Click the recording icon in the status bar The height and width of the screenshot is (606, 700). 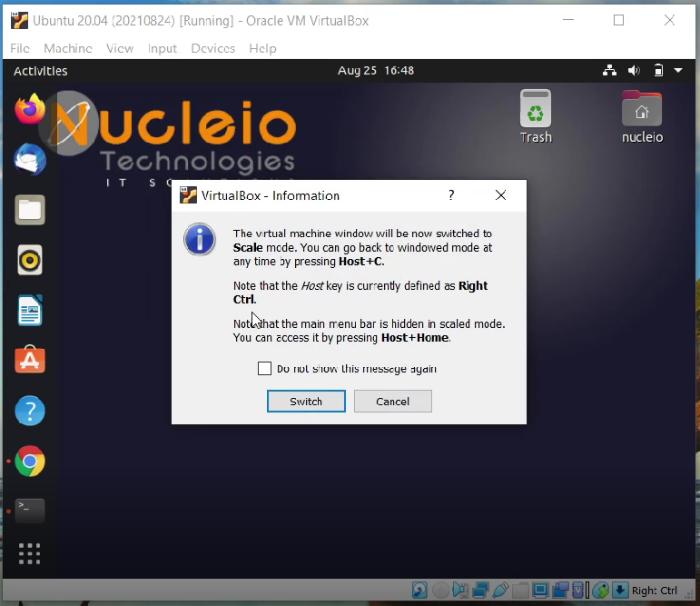coord(561,590)
